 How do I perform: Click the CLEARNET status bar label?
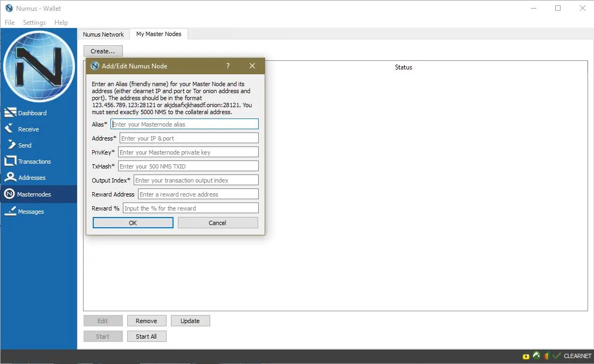click(577, 356)
